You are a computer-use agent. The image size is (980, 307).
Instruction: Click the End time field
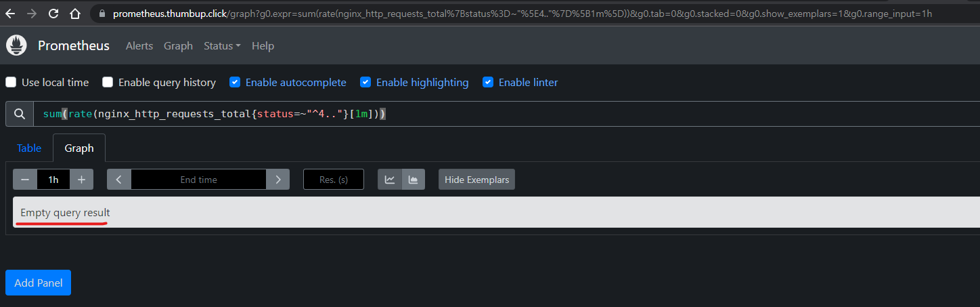click(198, 180)
